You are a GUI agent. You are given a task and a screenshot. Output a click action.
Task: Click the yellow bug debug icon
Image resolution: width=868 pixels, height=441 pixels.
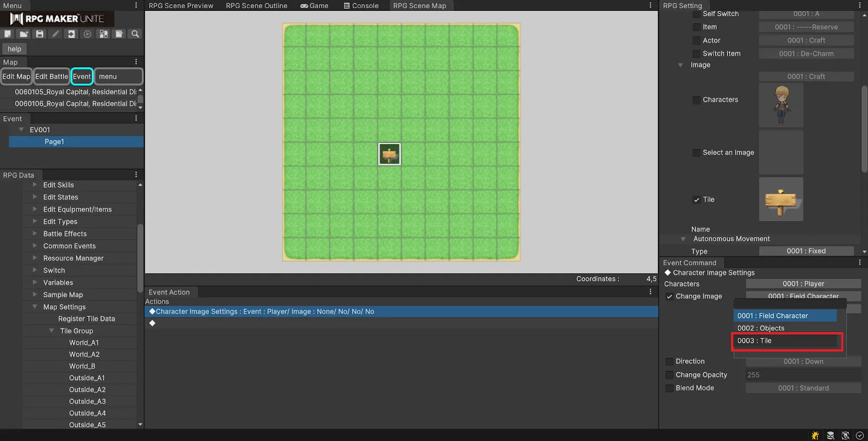click(x=815, y=436)
